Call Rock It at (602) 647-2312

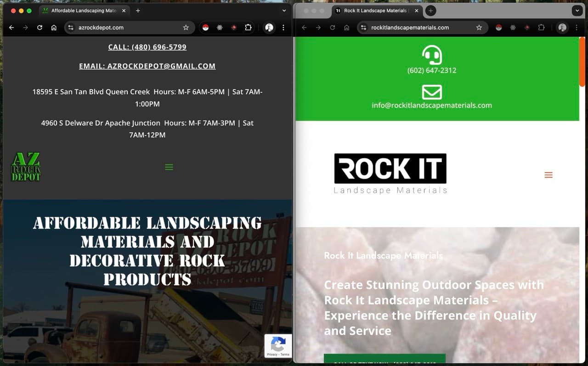click(432, 70)
